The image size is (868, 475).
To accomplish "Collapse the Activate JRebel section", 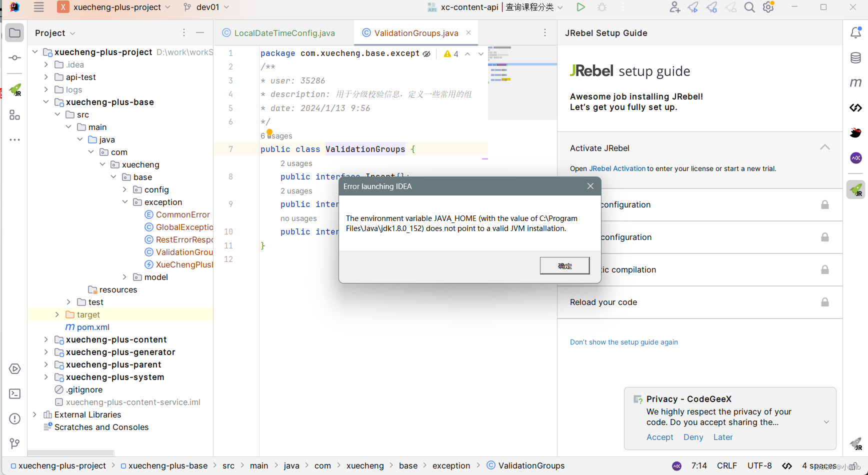I will tap(824, 147).
